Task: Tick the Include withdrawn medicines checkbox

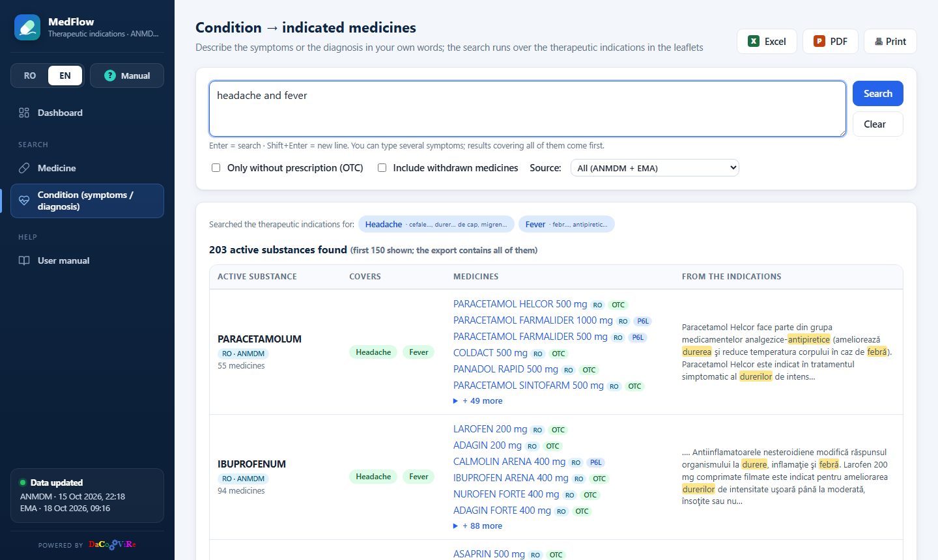Action: click(x=382, y=168)
